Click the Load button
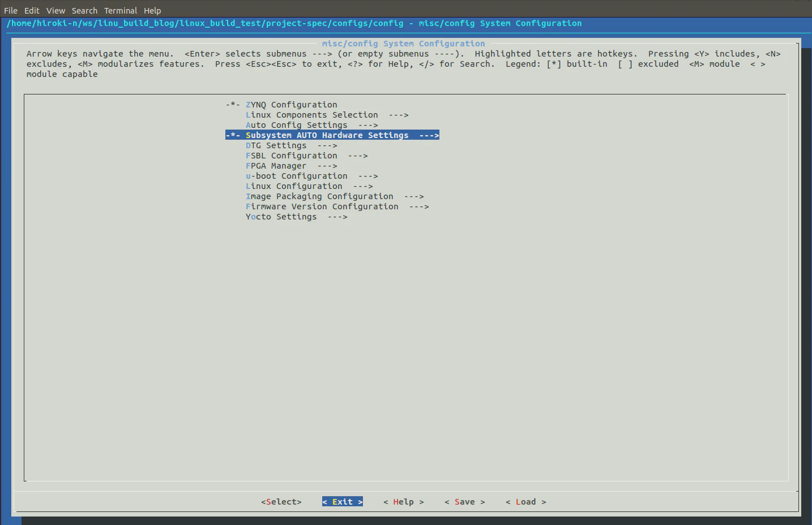 pyautogui.click(x=526, y=502)
